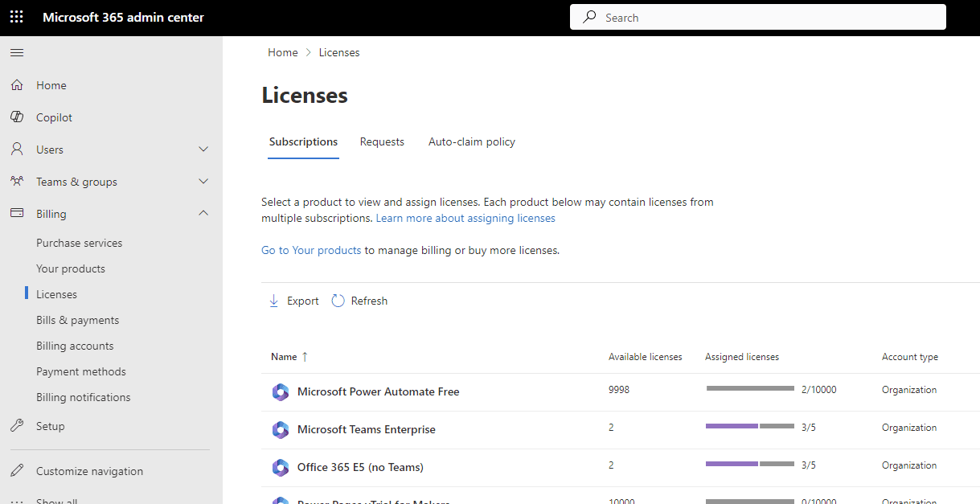Click the Setup wrench icon
The image size is (980, 504).
[17, 426]
